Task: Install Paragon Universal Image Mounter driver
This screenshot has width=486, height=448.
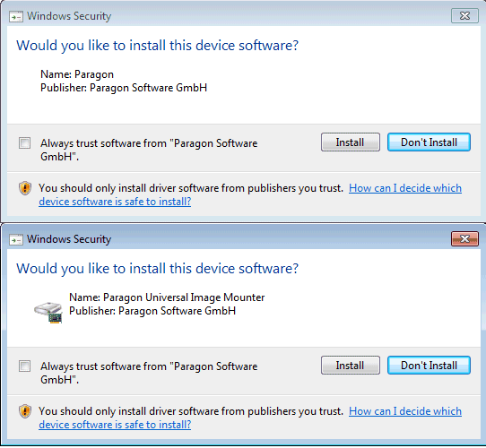Action: [351, 366]
